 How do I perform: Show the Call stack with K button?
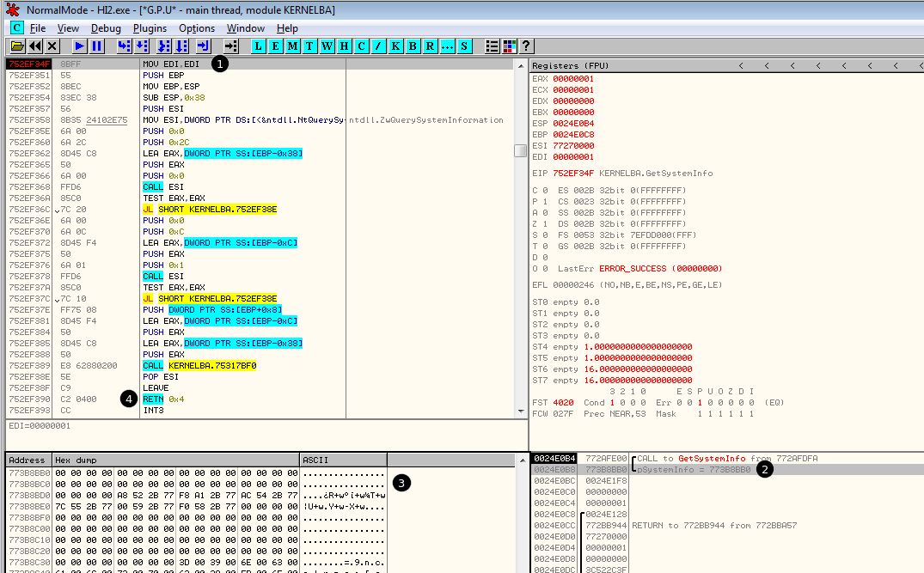coord(395,46)
